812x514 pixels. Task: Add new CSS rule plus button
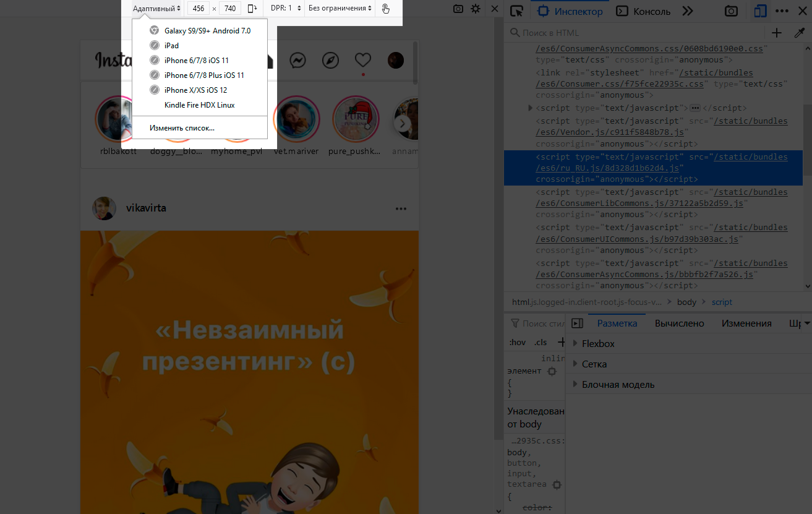click(x=561, y=342)
